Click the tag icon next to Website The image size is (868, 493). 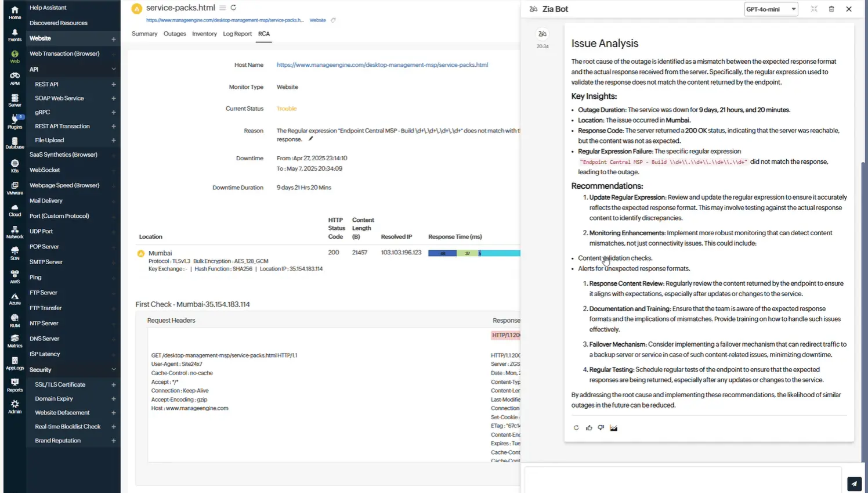pyautogui.click(x=333, y=20)
